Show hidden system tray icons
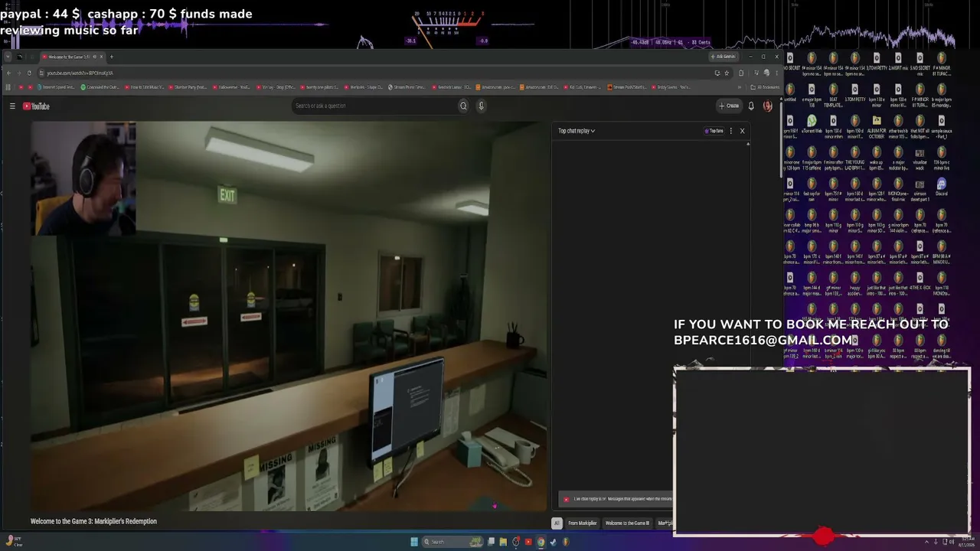The image size is (980, 551). click(x=926, y=542)
